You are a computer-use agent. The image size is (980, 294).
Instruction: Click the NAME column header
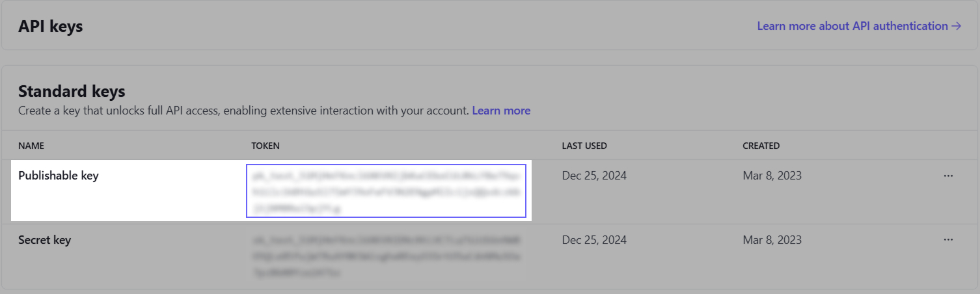click(x=31, y=146)
